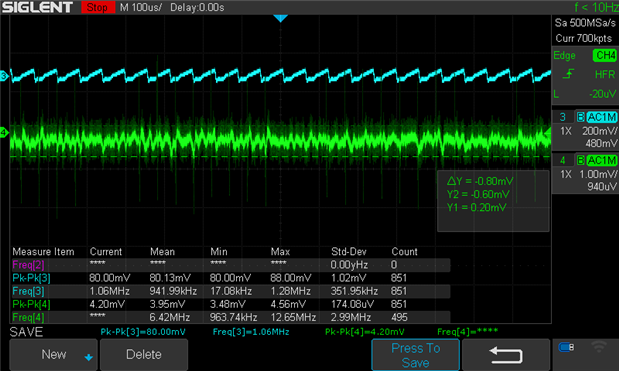Click the cursor Y2 = -0.60mV readout

(x=478, y=194)
